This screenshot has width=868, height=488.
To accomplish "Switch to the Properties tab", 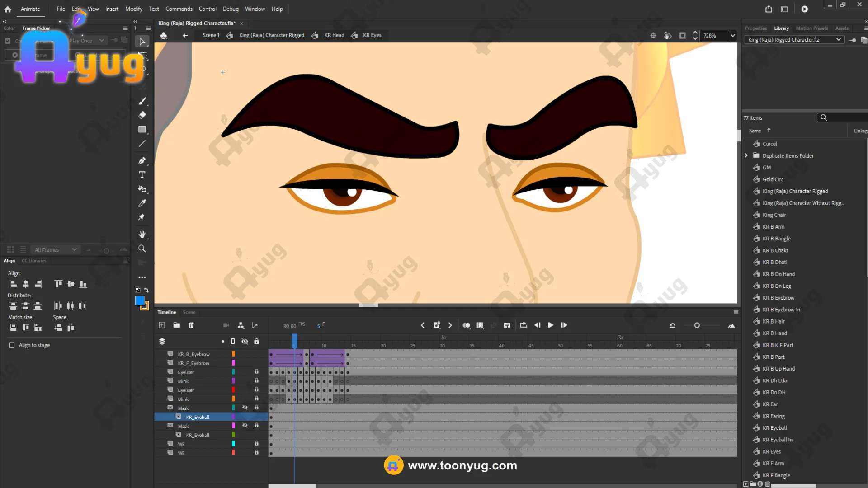I will point(755,28).
